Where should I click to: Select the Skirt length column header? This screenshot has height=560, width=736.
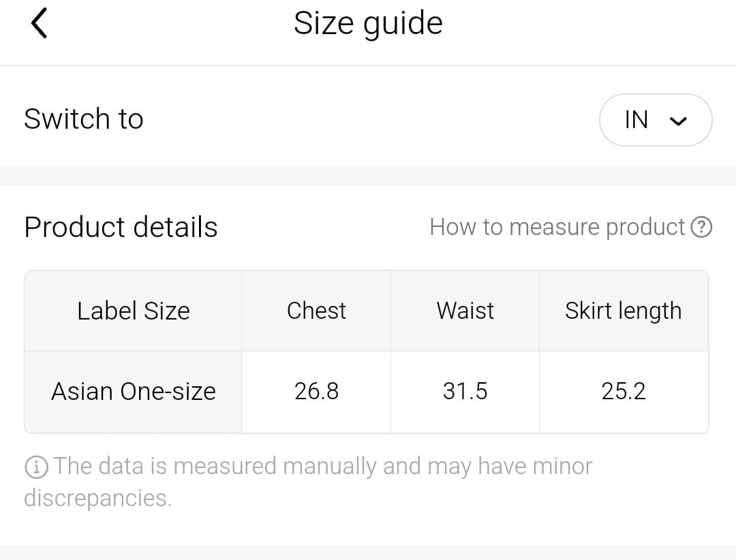click(623, 311)
